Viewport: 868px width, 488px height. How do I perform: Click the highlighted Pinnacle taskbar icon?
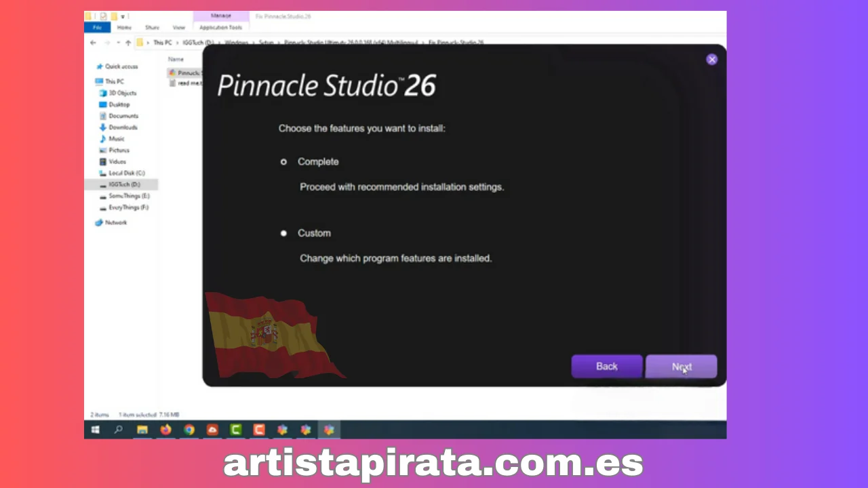click(330, 430)
